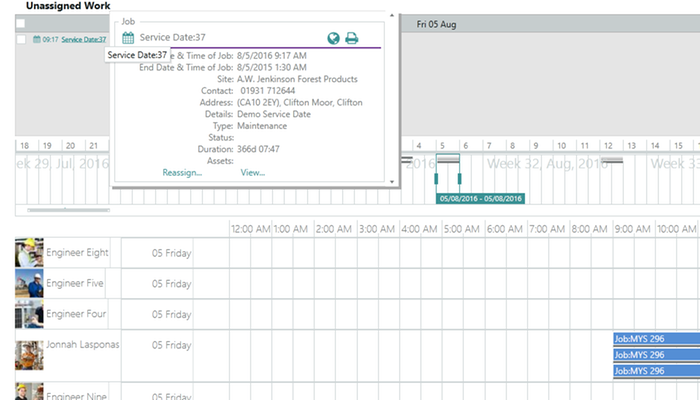Click the Fri 05 Aug day header
This screenshot has width=700, height=400.
click(436, 25)
